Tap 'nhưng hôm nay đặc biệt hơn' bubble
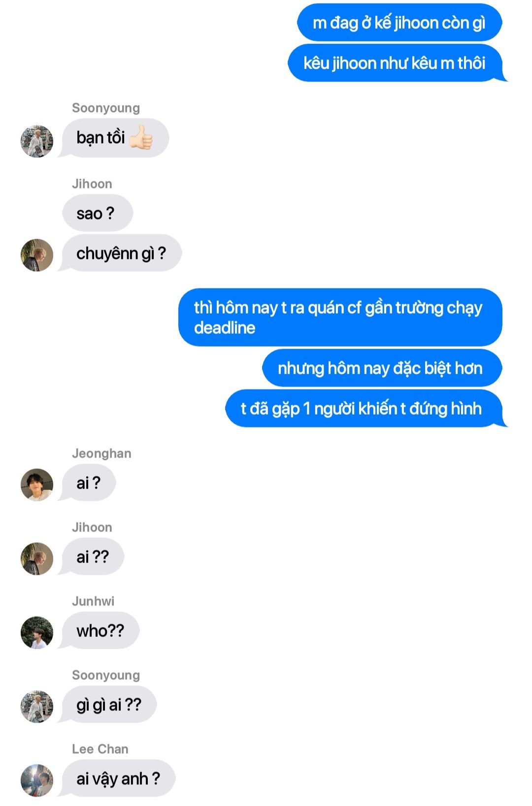This screenshot has width=532, height=806. tap(382, 368)
